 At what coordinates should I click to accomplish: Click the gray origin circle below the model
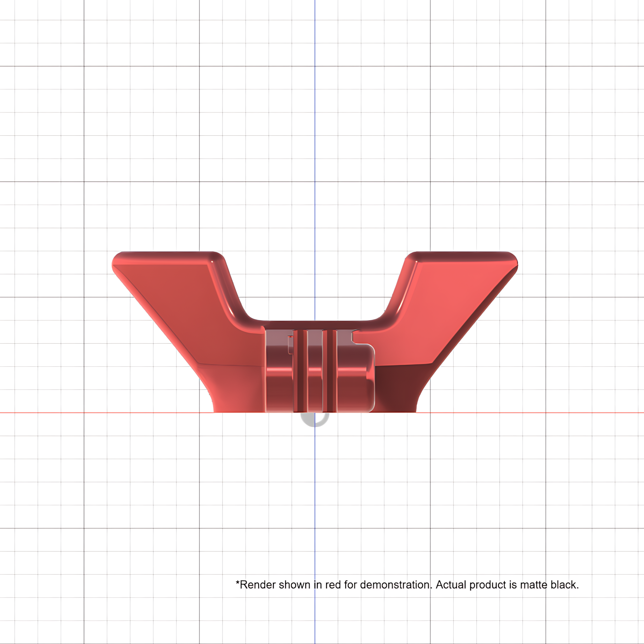click(315, 420)
